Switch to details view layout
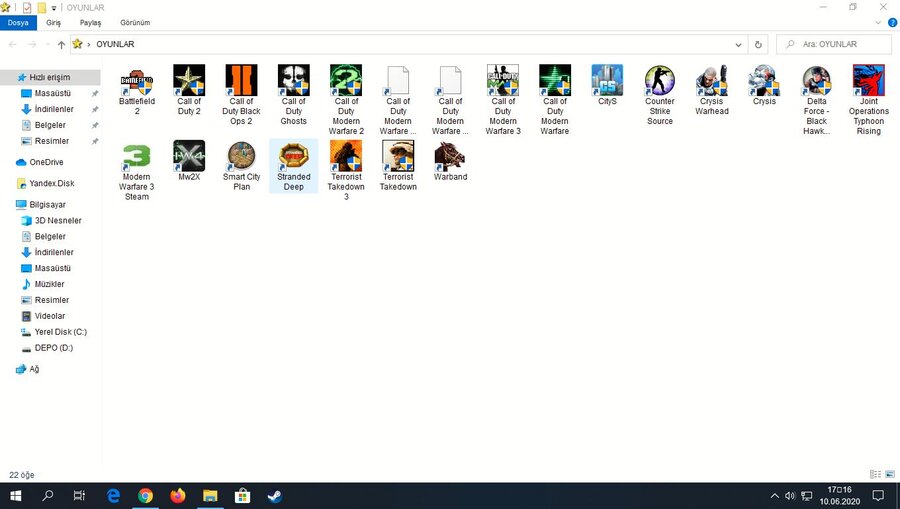 (x=875, y=474)
